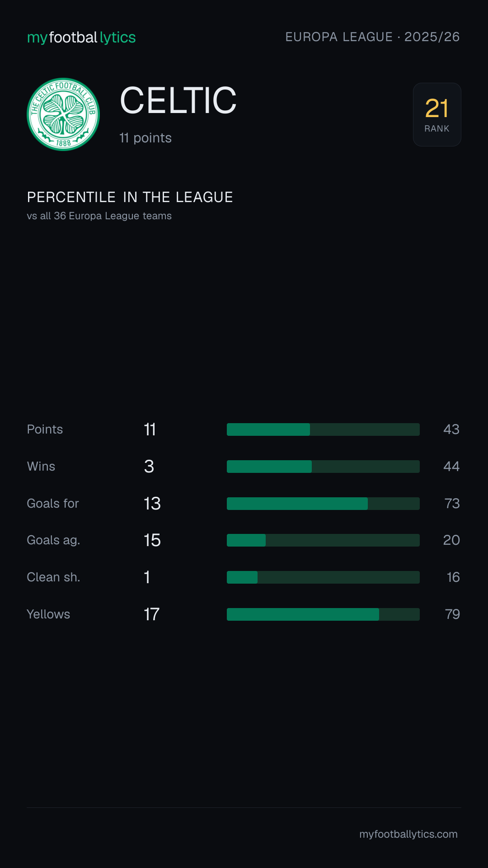Open the myfootballytics.com footer link
This screenshot has width=488, height=868.
point(408,834)
